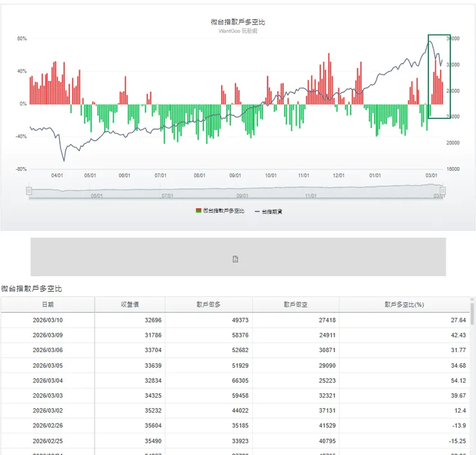Select the date cell 2026/03/02

click(x=48, y=411)
